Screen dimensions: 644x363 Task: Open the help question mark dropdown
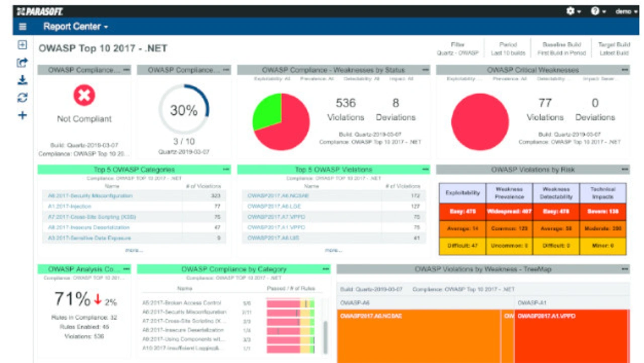(598, 11)
